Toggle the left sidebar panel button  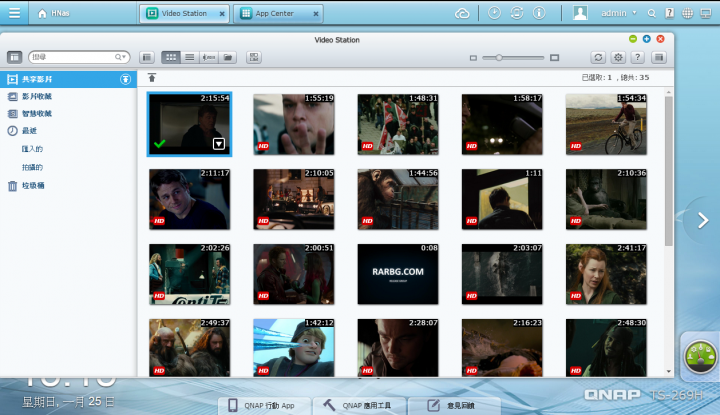pyautogui.click(x=14, y=57)
